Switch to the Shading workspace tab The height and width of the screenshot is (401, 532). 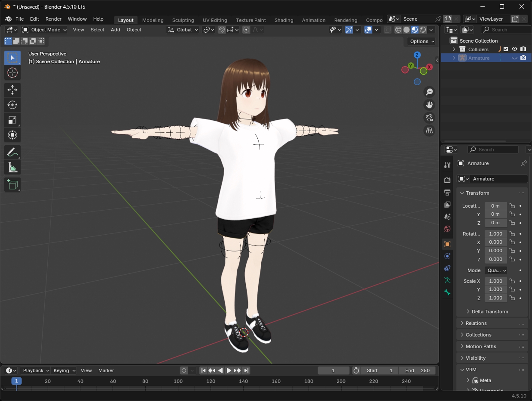pos(284,20)
